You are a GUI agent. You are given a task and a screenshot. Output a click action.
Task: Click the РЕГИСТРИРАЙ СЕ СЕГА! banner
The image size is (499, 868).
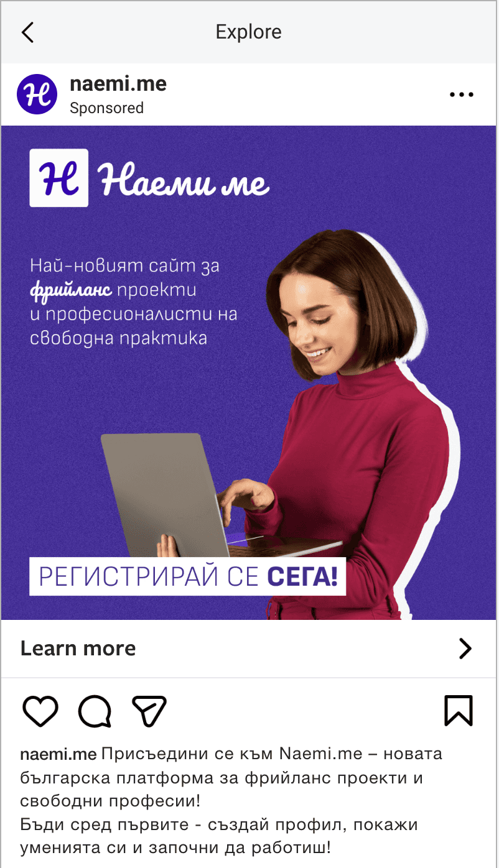click(x=188, y=577)
